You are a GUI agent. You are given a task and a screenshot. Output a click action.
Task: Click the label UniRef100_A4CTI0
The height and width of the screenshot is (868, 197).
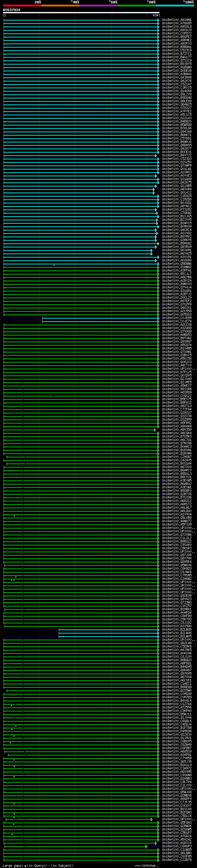[177, 365]
